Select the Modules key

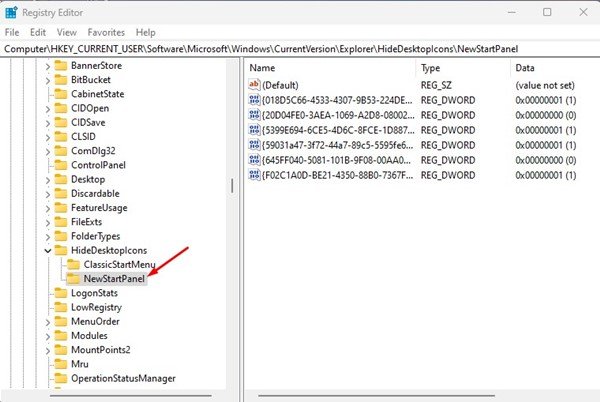89,335
